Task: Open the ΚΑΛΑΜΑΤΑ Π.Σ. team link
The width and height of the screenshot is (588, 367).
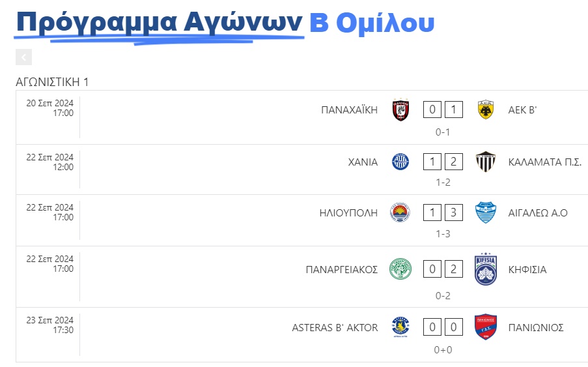Action: click(544, 162)
